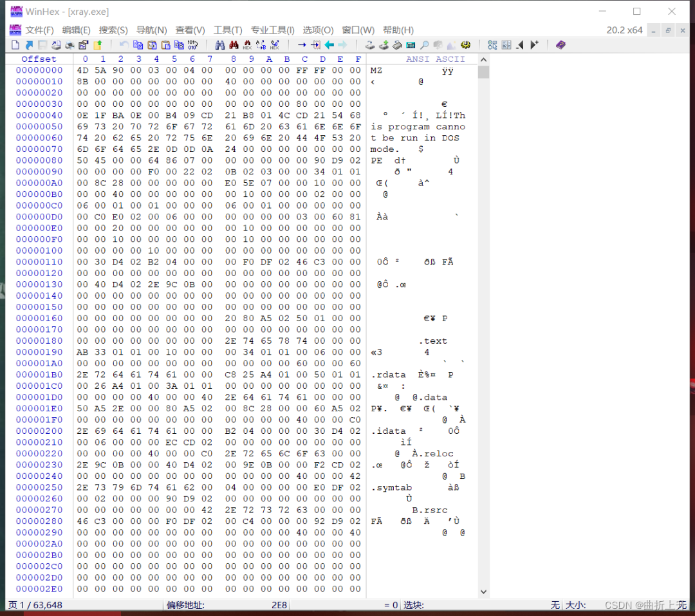Select offset row 00000200
Image resolution: width=695 pixels, height=616 pixels.
39,431
